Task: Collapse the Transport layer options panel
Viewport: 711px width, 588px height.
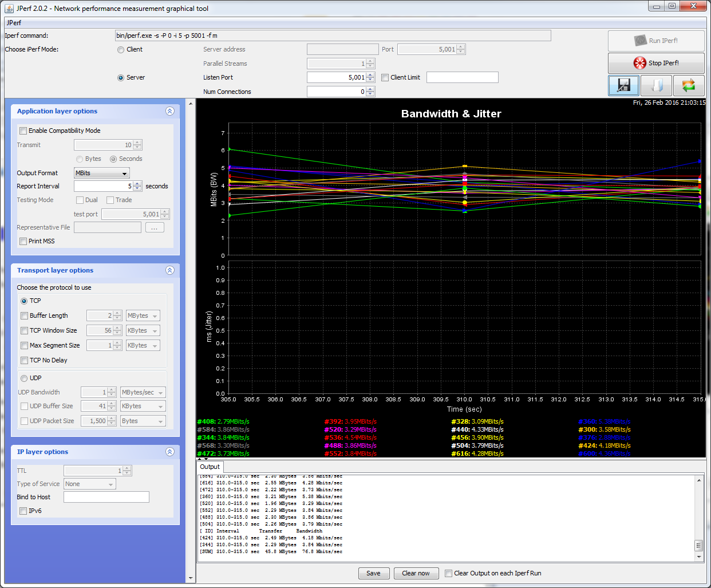Action: (170, 270)
